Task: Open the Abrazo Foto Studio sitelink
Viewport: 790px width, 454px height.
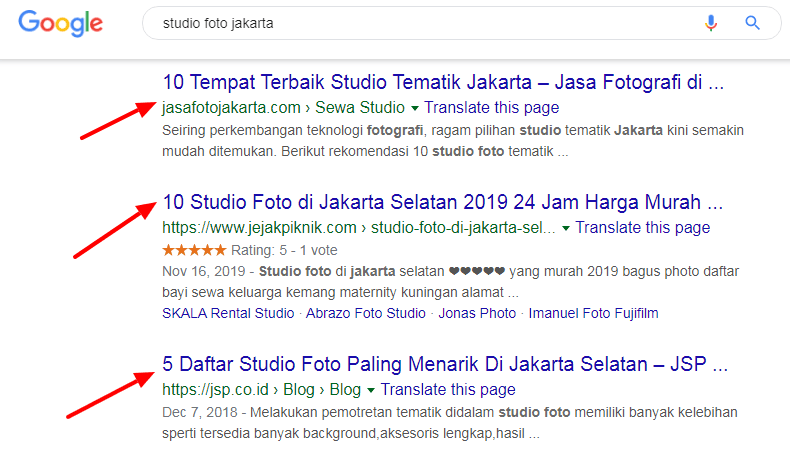Action: [x=367, y=313]
